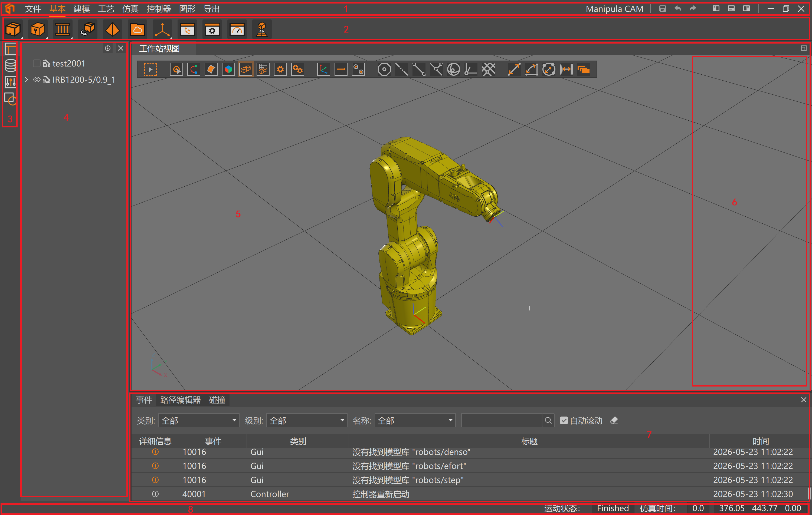Clear the event log with eraser icon
The width and height of the screenshot is (812, 515).
pyautogui.click(x=614, y=420)
